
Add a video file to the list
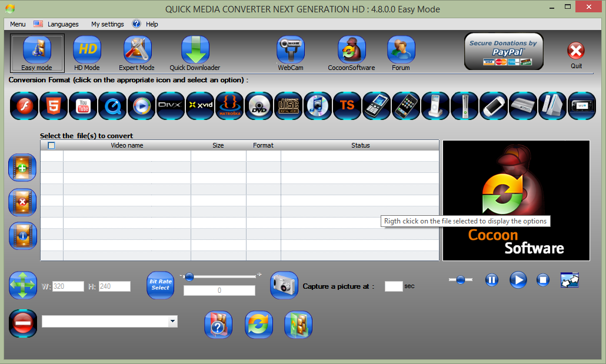(x=22, y=168)
